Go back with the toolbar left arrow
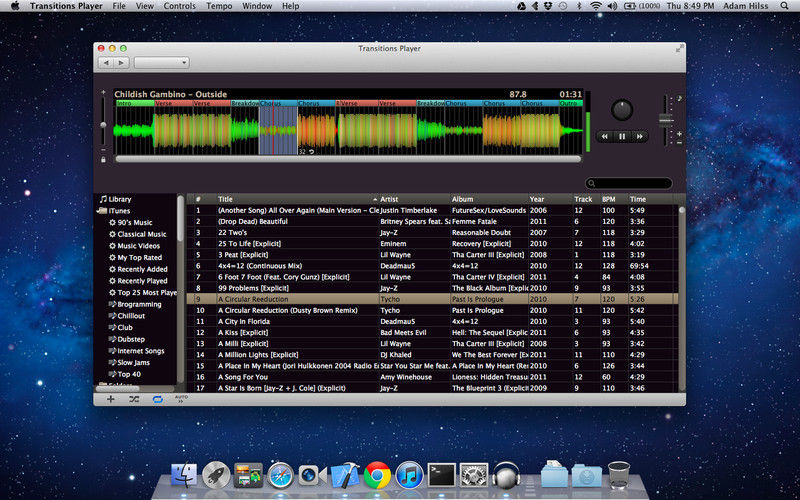800x500 pixels. 106,63
